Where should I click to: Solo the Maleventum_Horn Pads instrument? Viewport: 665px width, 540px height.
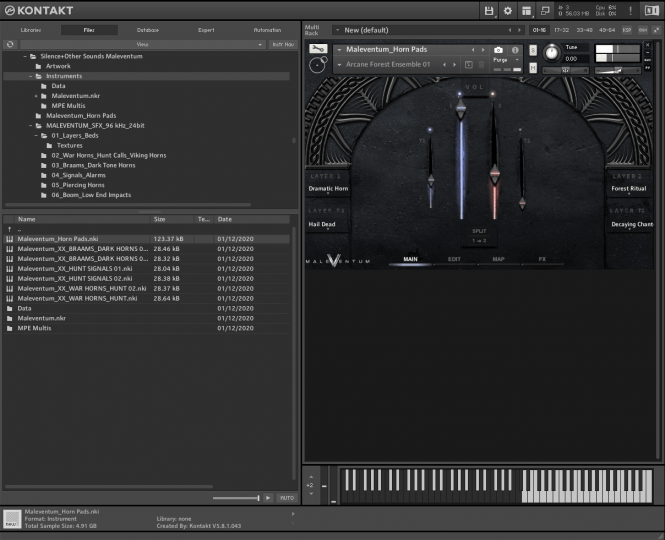533,50
